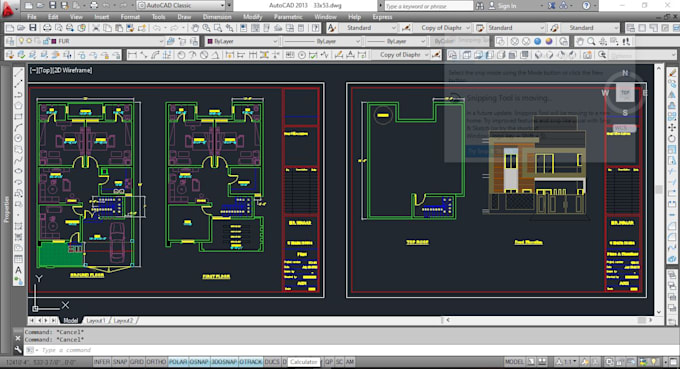The height and width of the screenshot is (369, 680).
Task: Click the MODEL button in status bar
Action: click(x=514, y=362)
